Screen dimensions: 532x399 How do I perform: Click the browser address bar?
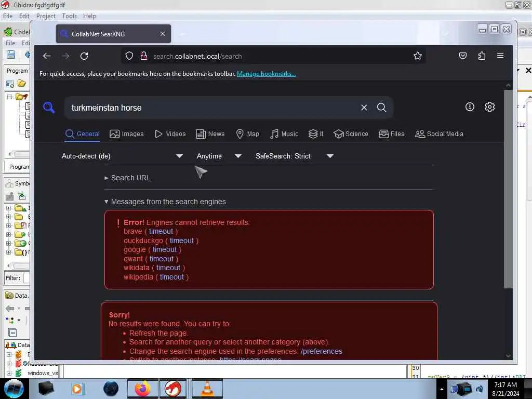click(x=273, y=56)
